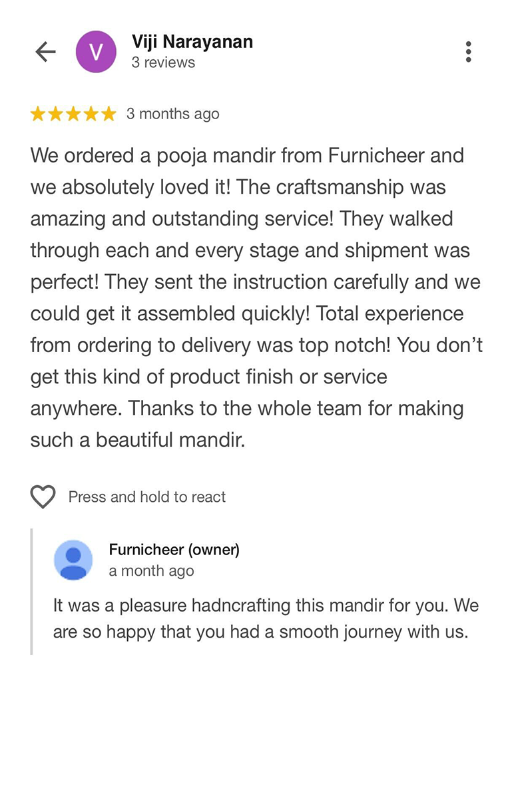Open Viji Narayanan's profile name

click(x=192, y=42)
